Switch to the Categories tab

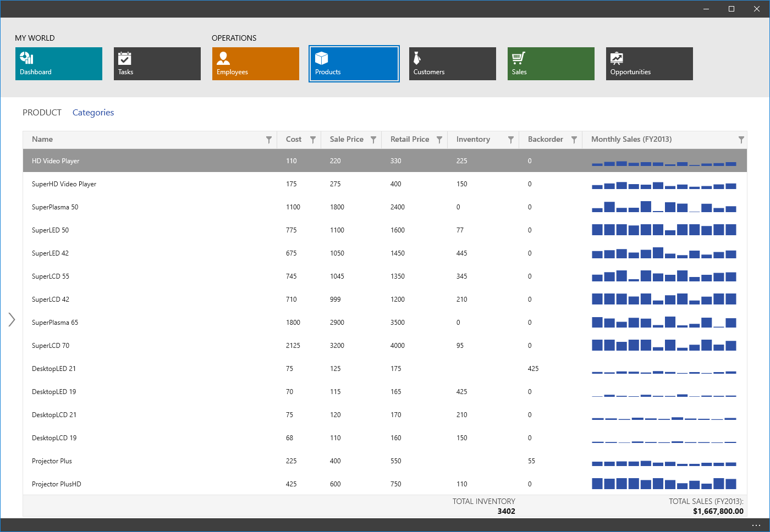(x=93, y=113)
